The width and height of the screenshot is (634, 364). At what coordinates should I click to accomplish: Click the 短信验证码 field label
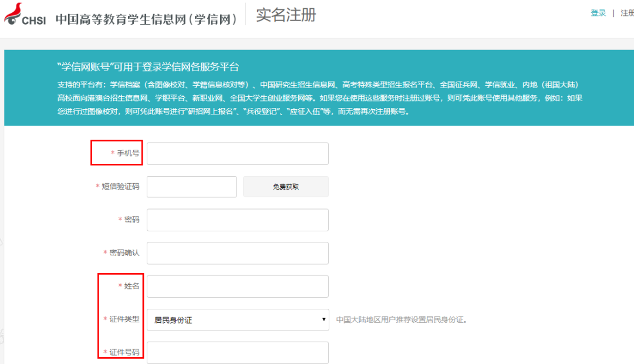[x=120, y=187]
